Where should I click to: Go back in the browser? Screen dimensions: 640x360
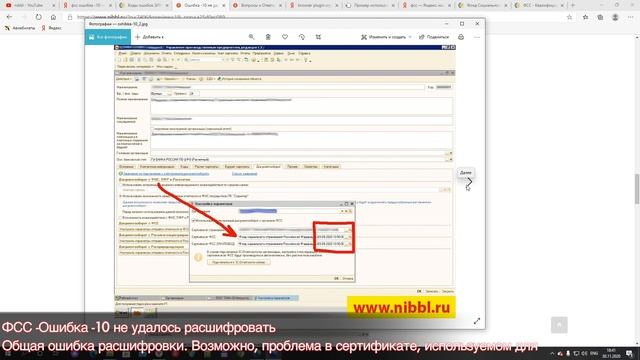[9, 17]
